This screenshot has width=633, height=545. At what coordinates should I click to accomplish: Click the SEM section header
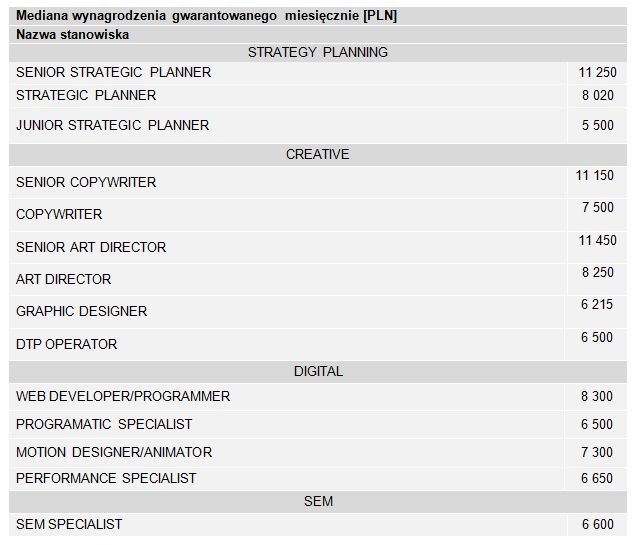[x=317, y=501]
